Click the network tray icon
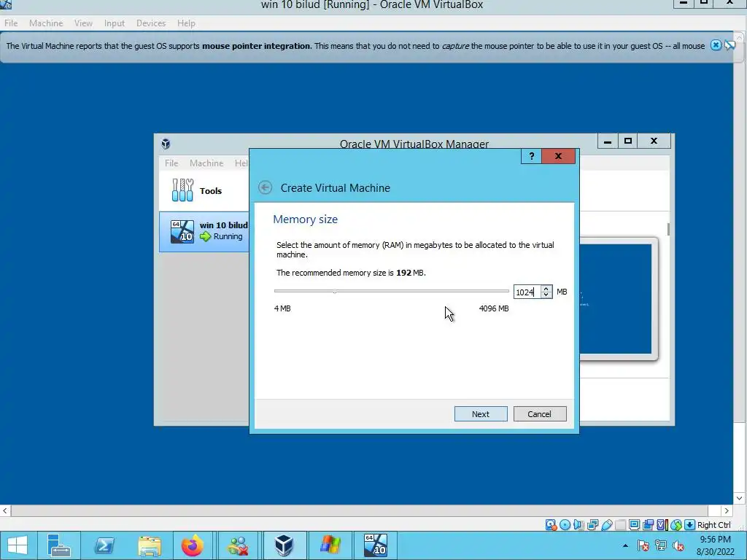This screenshot has height=560, width=747. tap(661, 545)
